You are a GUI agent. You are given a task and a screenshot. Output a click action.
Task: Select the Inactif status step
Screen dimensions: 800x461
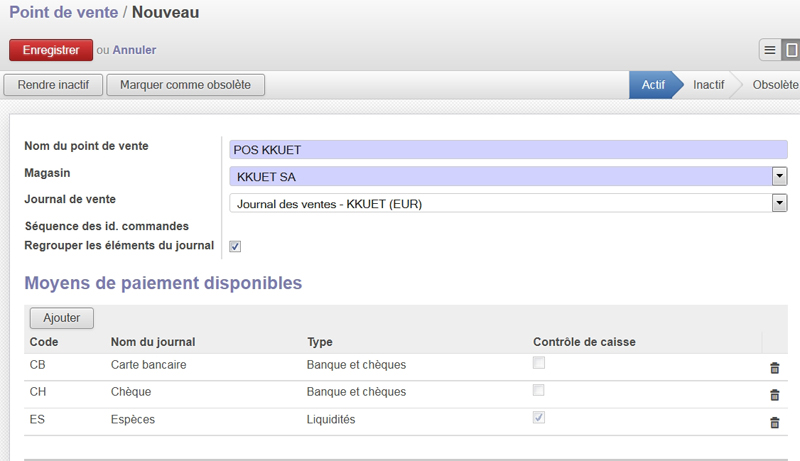[x=708, y=85]
